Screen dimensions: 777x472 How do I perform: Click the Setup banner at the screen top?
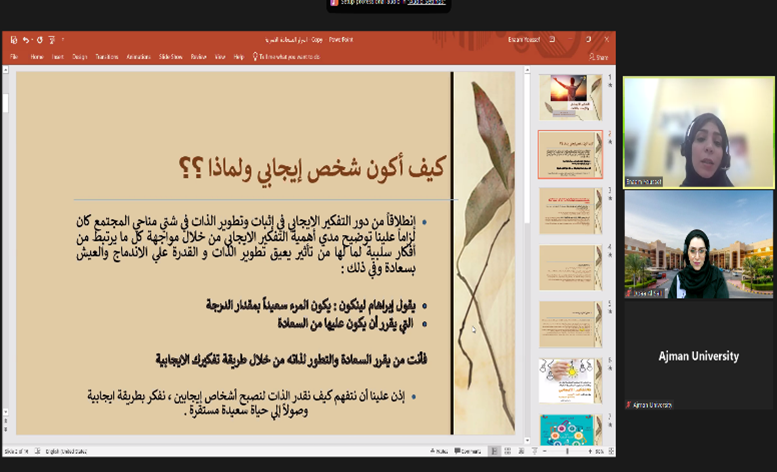click(389, 4)
